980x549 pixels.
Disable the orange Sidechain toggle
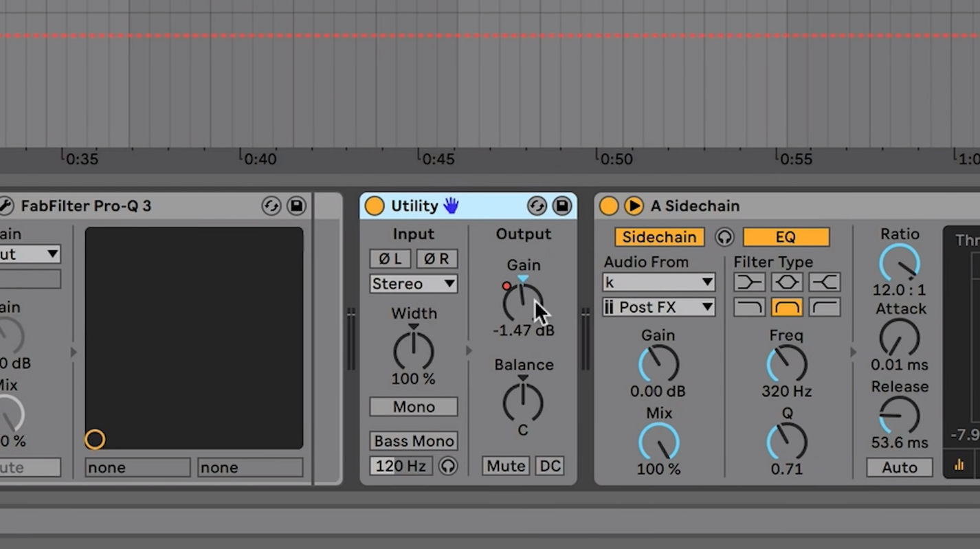659,237
